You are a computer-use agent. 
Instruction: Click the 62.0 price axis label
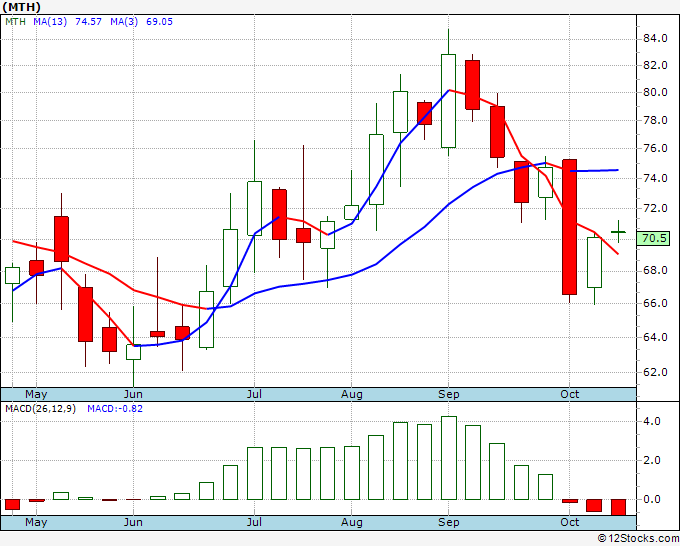655,372
